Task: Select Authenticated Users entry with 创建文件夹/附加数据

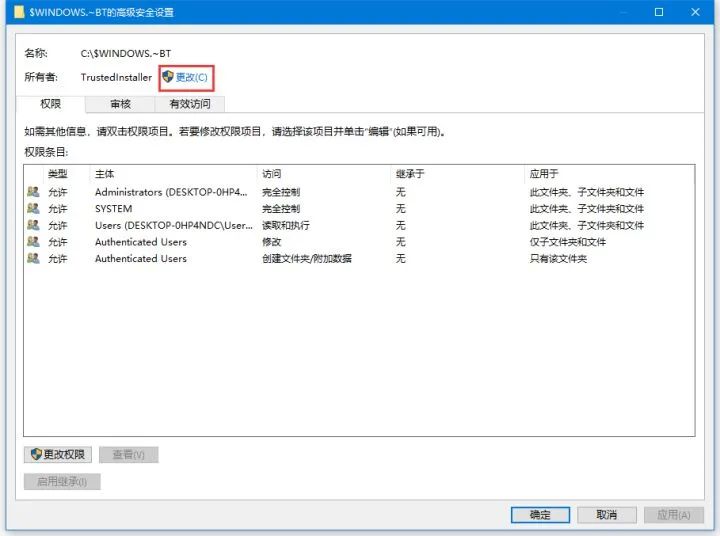Action: point(359,259)
